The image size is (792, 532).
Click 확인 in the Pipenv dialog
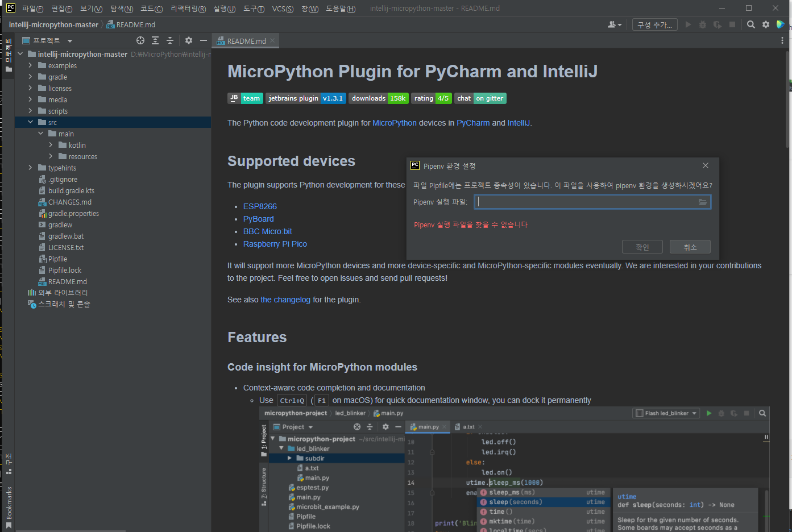pos(642,247)
